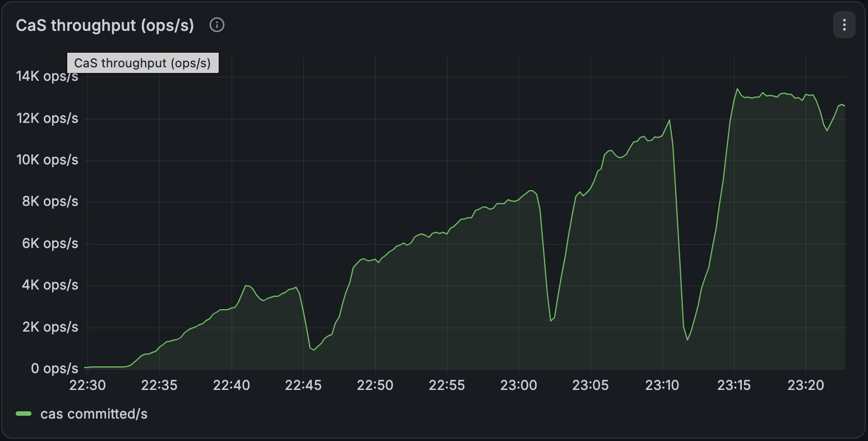
Task: Click the '14K ops/s' y-axis label
Action: tap(47, 76)
